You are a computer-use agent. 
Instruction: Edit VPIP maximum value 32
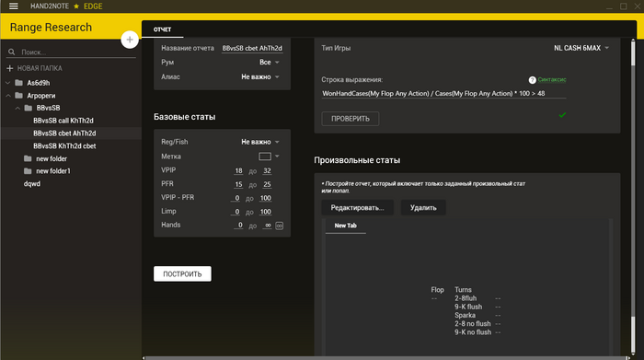267,170
